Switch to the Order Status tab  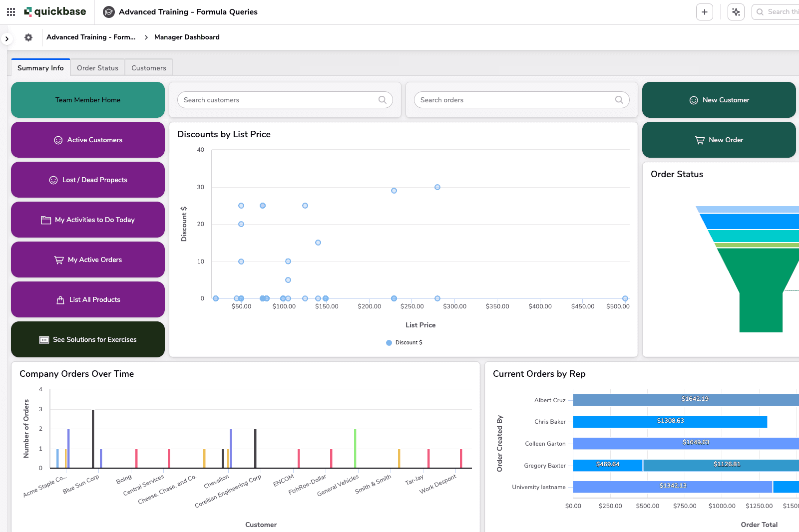[x=97, y=68]
